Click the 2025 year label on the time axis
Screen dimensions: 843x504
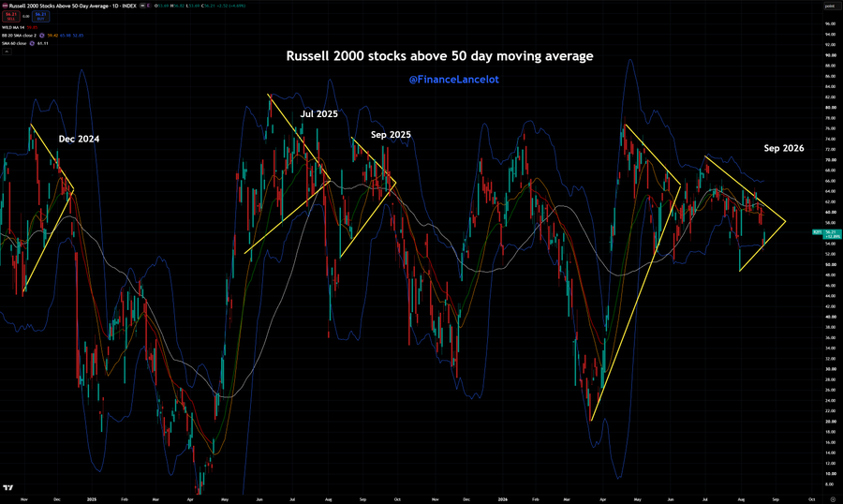coord(92,499)
